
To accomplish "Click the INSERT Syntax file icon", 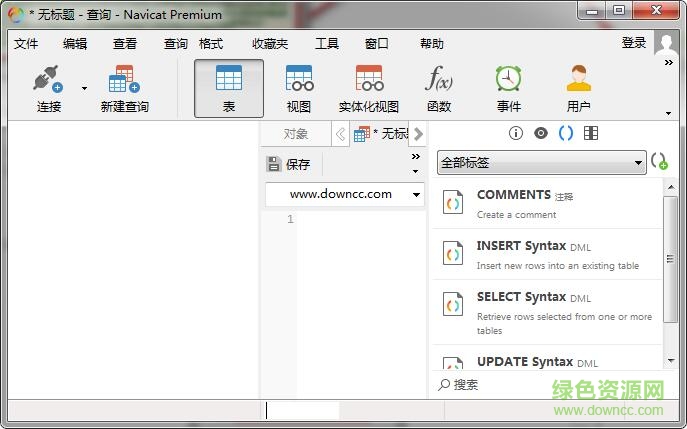I will pyautogui.click(x=453, y=253).
